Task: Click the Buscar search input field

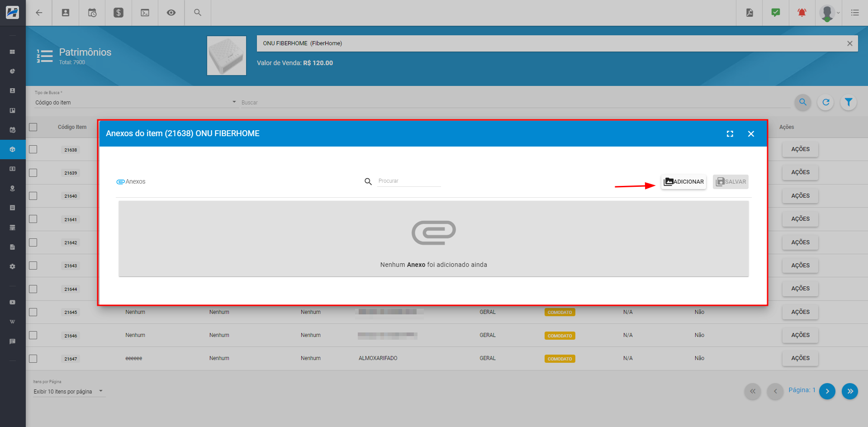Action: (x=516, y=102)
